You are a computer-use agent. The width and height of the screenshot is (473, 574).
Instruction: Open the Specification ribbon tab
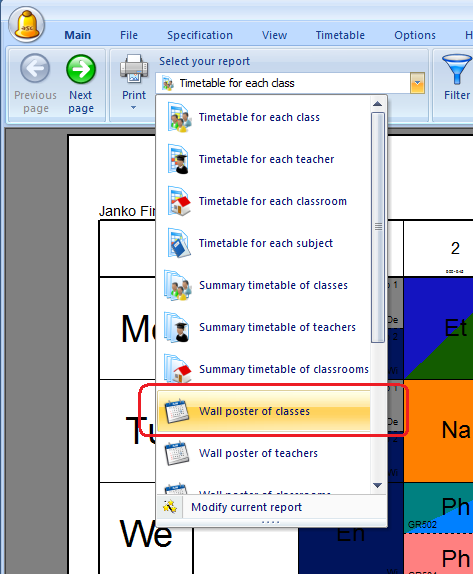click(x=200, y=35)
